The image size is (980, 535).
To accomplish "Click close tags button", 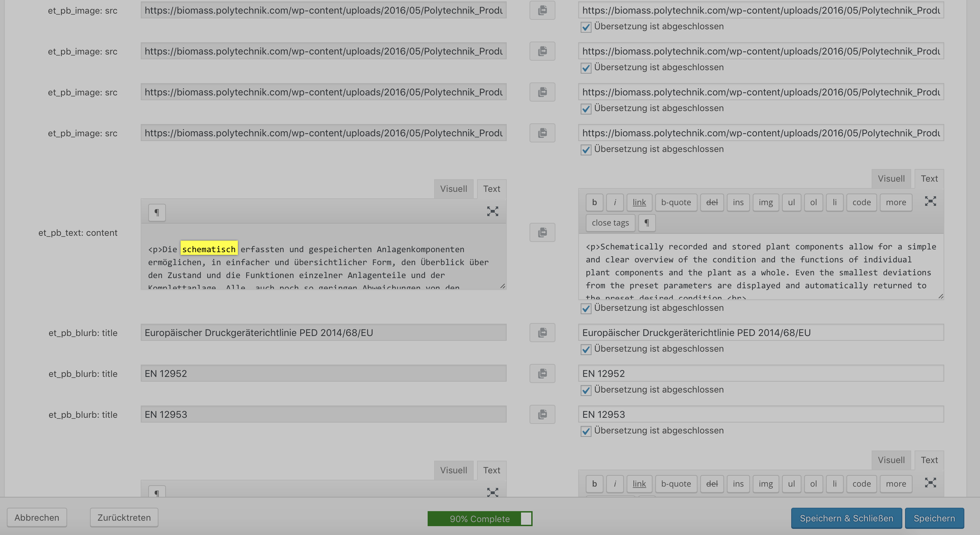I will tap(610, 223).
